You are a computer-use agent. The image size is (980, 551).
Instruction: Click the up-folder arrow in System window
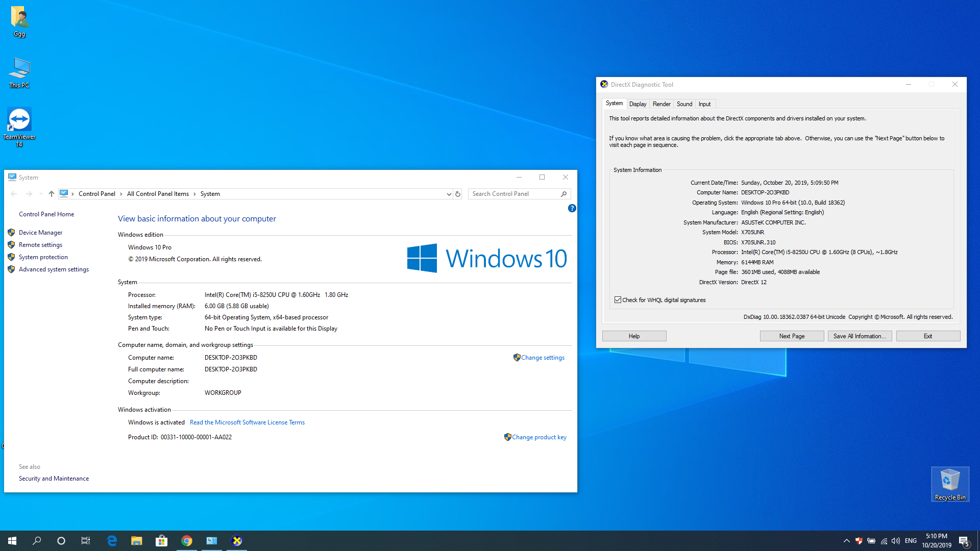[51, 194]
